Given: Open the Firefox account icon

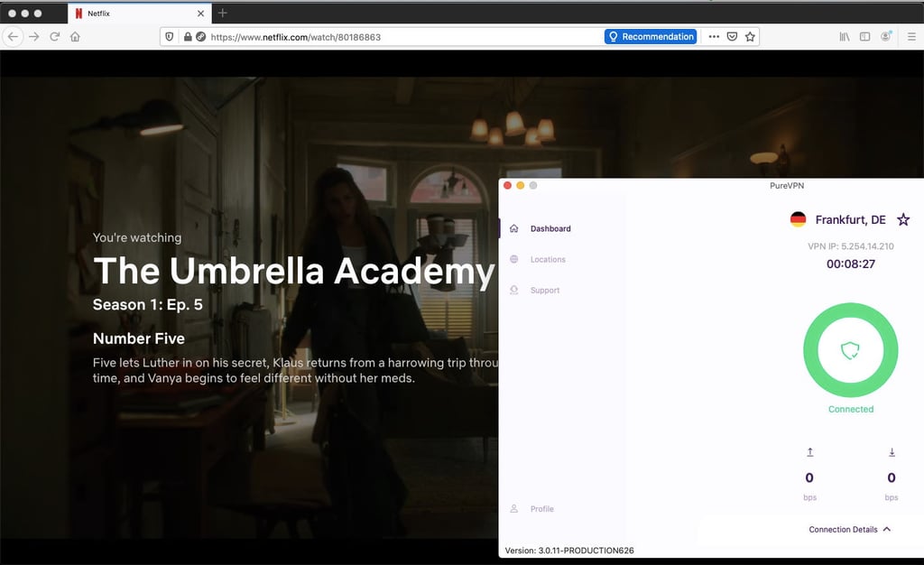Looking at the screenshot, I should click(x=886, y=36).
